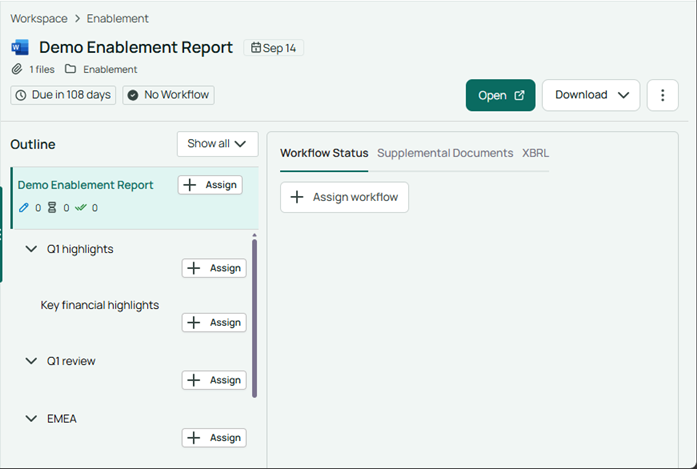Click plus icon on Assign workflow button
Screen dimensions: 697x469
pos(297,197)
